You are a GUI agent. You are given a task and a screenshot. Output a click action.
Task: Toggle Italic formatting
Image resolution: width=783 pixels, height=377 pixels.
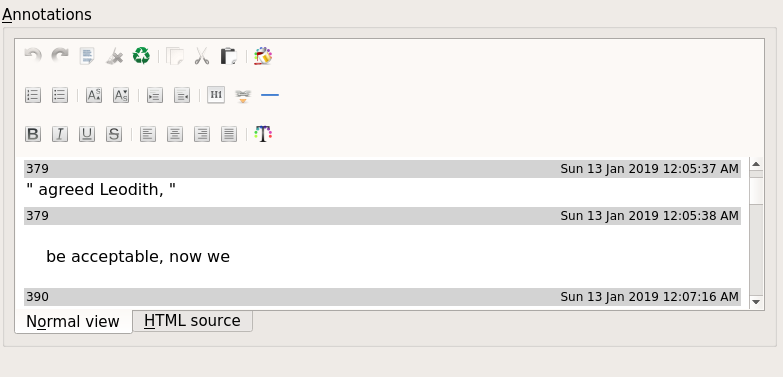click(x=60, y=134)
